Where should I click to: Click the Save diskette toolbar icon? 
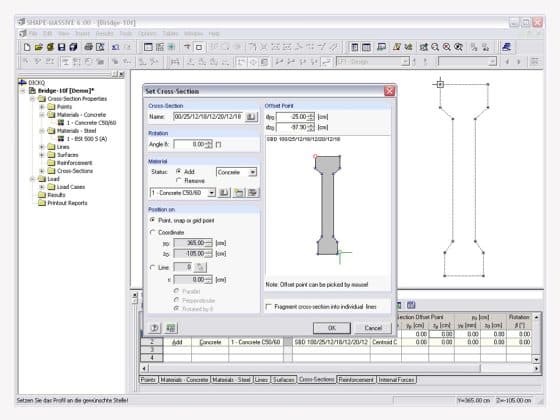[62, 47]
